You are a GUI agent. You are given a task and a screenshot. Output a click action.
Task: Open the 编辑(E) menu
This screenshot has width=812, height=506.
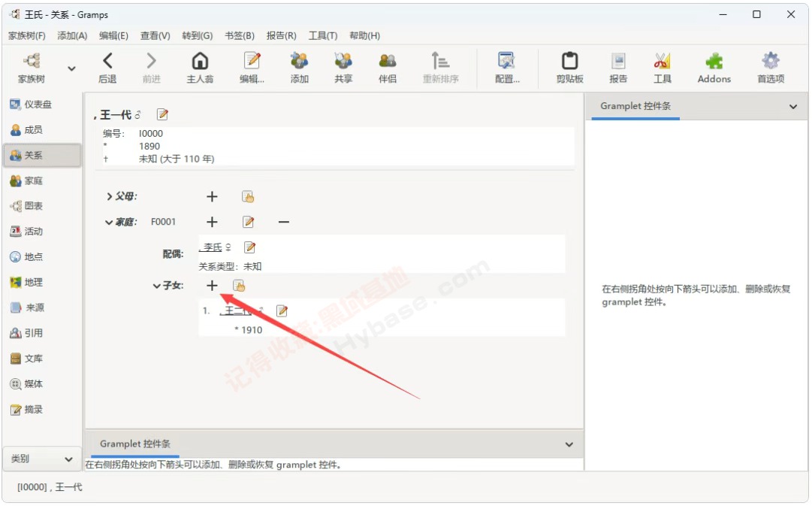tap(113, 36)
